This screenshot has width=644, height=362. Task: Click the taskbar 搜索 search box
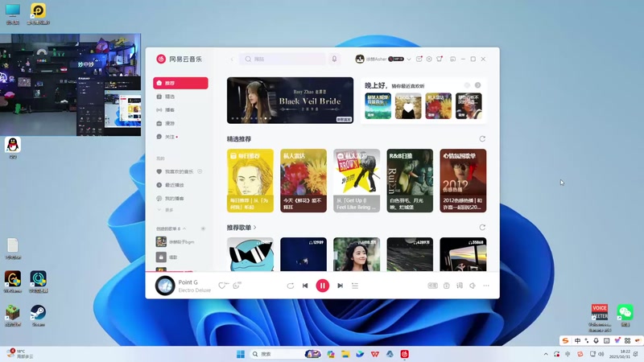[x=286, y=354]
